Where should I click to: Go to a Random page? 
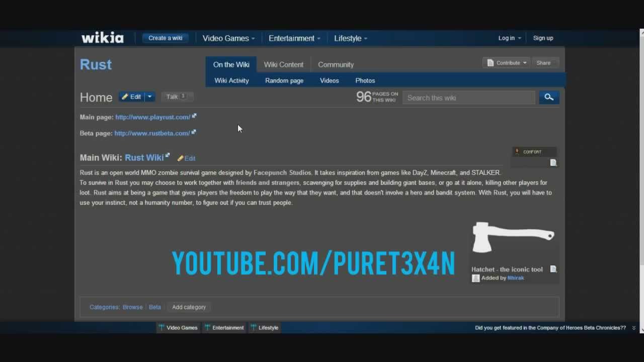tap(284, 80)
